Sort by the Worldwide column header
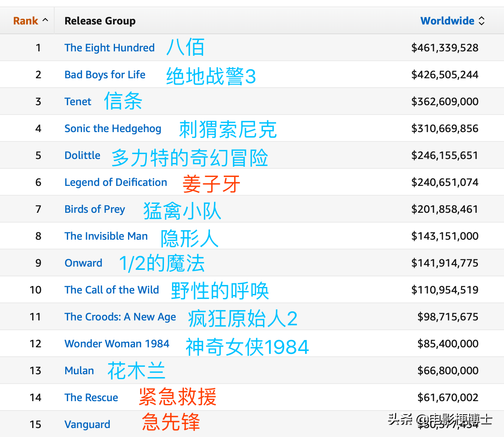The width and height of the screenshot is (504, 437). [447, 21]
